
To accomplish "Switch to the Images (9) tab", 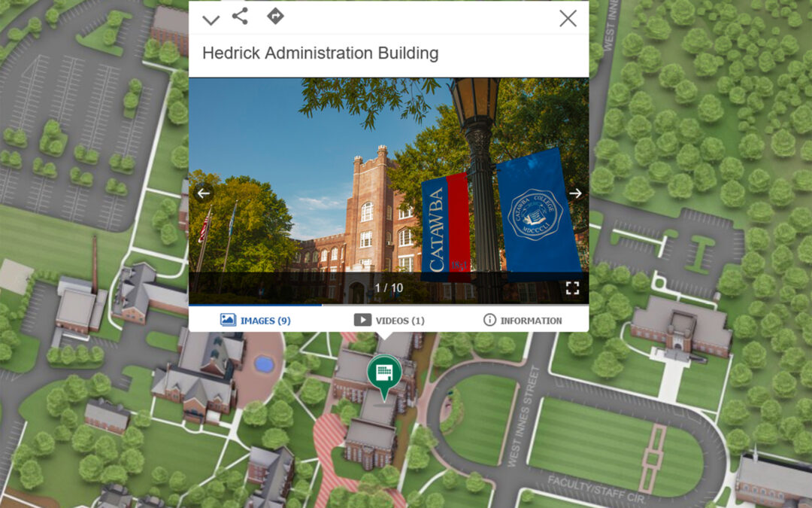I will [256, 320].
